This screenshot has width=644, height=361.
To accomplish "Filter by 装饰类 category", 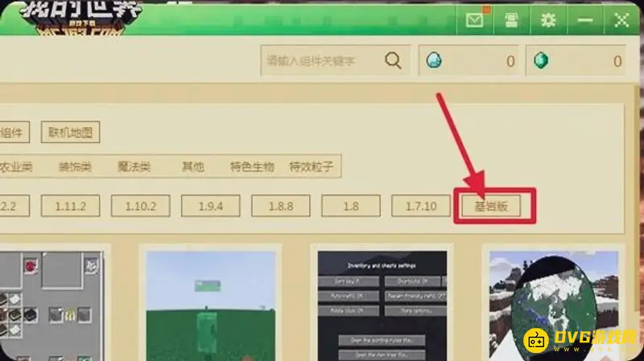I will [75, 167].
